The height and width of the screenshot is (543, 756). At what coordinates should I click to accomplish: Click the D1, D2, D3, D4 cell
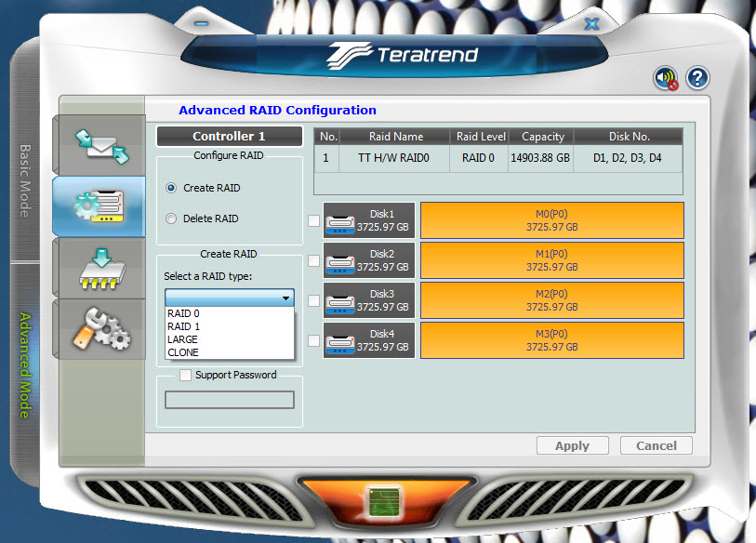(x=628, y=158)
